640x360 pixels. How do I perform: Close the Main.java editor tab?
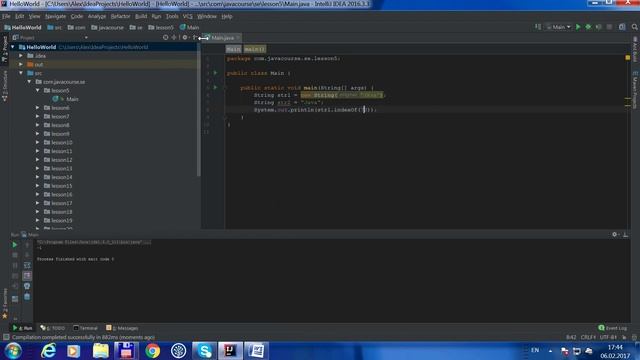(238, 38)
